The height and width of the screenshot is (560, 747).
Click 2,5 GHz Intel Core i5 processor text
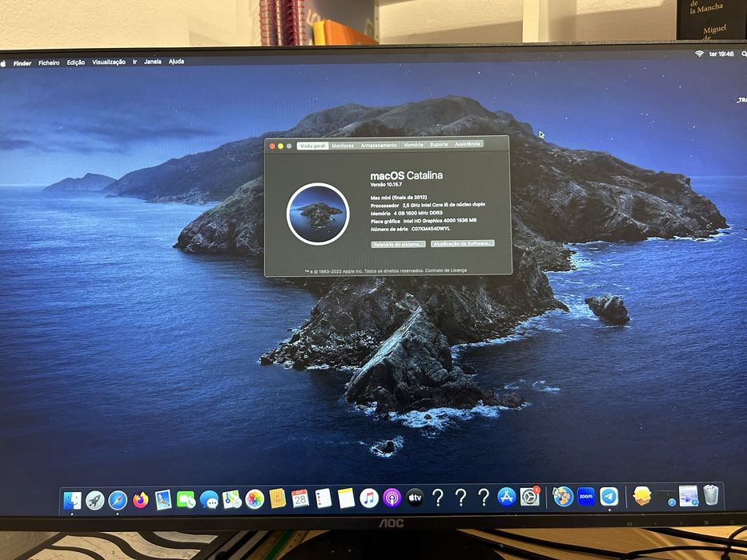pos(444,205)
